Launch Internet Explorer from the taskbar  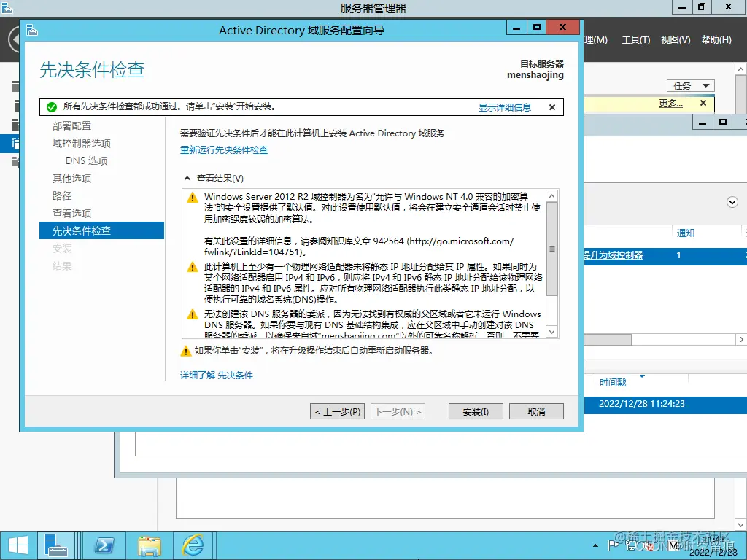[x=193, y=545]
